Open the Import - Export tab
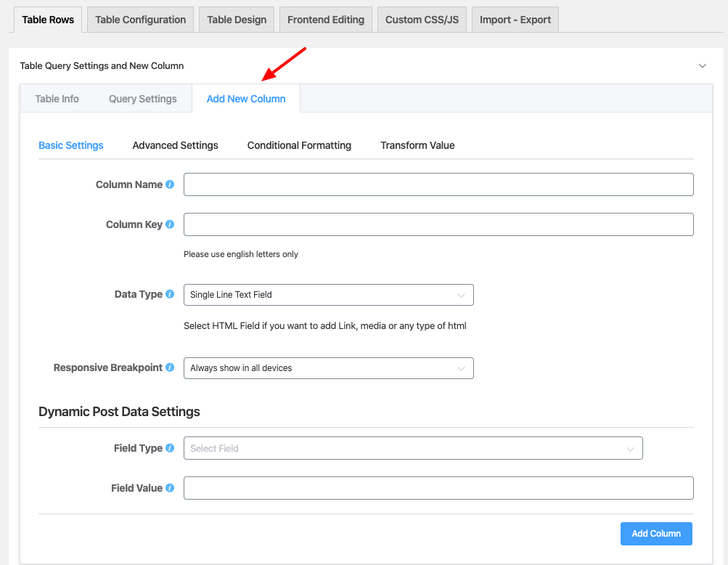 pyautogui.click(x=515, y=20)
